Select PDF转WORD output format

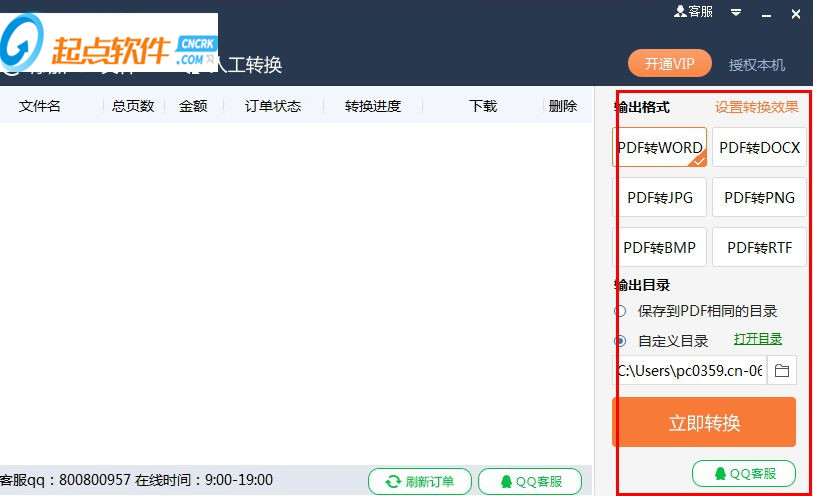coord(660,147)
